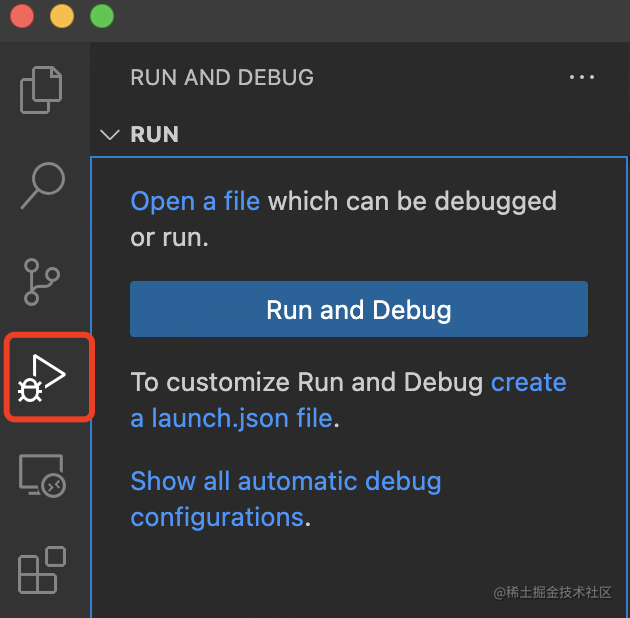
Task: Click the yellow minimize window button
Action: tap(62, 16)
